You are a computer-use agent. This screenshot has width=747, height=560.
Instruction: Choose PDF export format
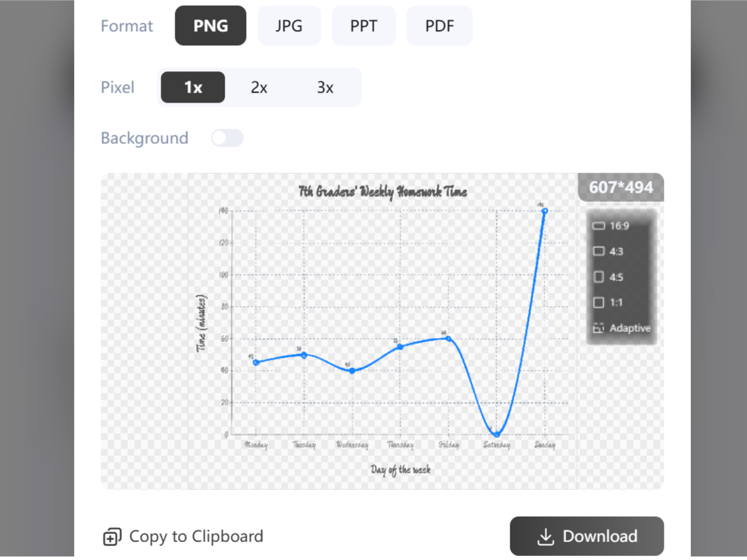coord(440,26)
